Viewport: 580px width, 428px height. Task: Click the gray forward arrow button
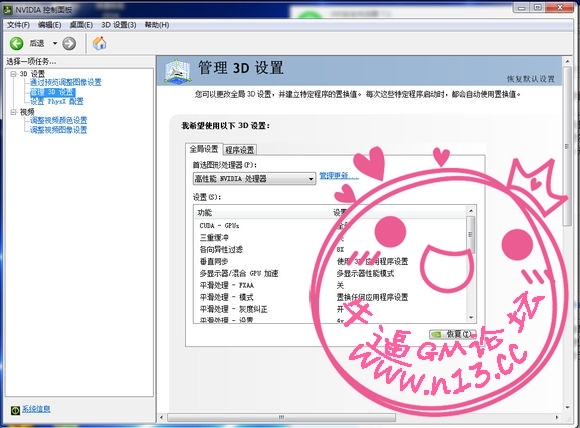click(69, 44)
